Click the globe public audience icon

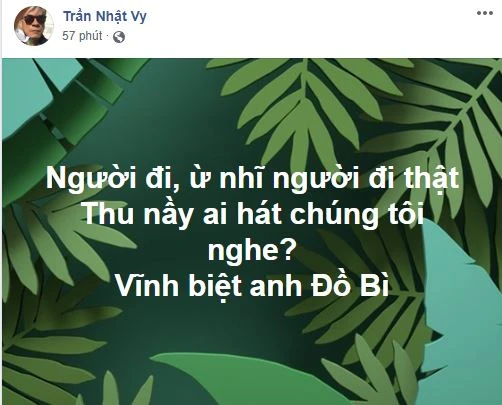click(x=119, y=37)
